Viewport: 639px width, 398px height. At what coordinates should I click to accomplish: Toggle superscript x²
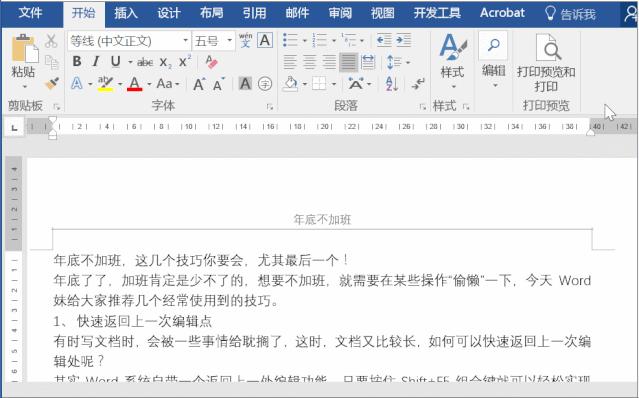185,61
